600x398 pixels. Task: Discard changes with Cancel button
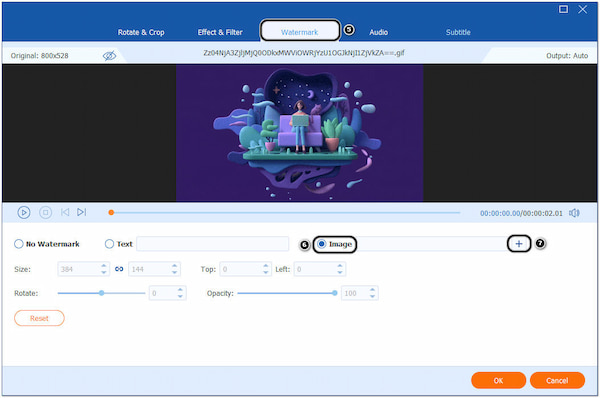557,380
